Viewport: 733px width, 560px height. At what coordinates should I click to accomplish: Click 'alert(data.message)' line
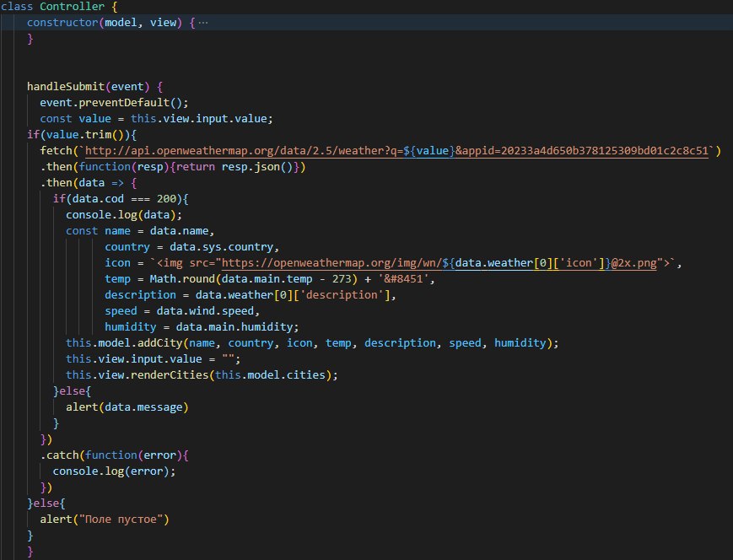[127, 407]
